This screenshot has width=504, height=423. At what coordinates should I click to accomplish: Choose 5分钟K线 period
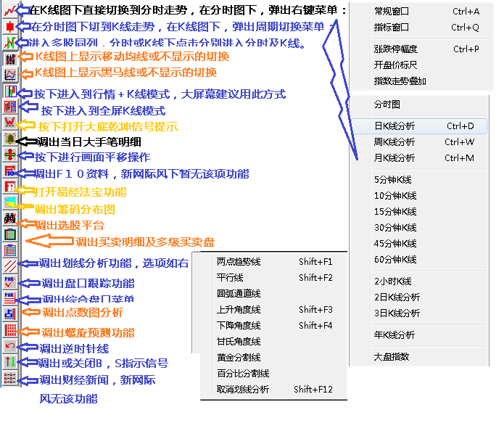[x=419, y=180]
